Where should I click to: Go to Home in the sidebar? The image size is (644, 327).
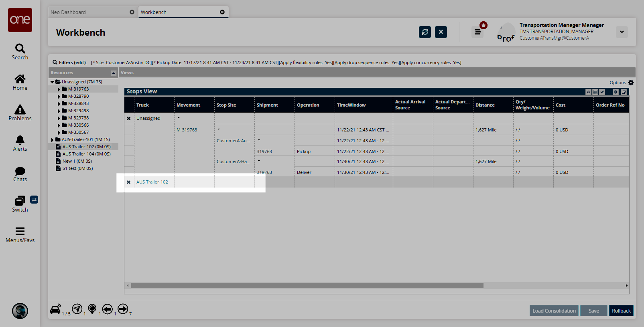pyautogui.click(x=20, y=82)
